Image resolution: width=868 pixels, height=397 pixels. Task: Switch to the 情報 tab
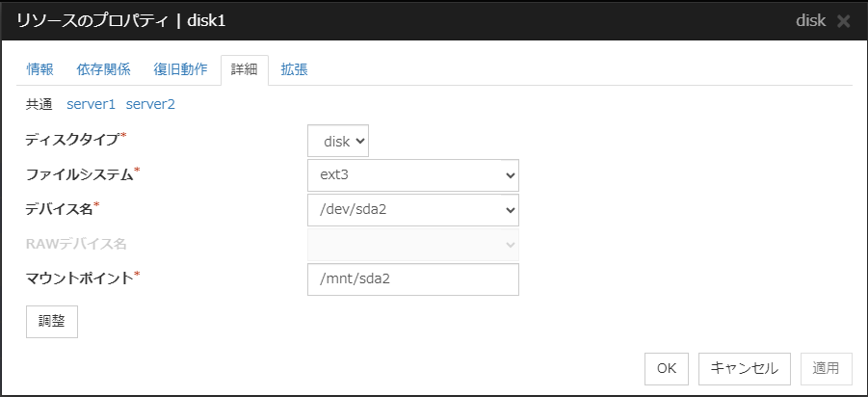(x=40, y=69)
